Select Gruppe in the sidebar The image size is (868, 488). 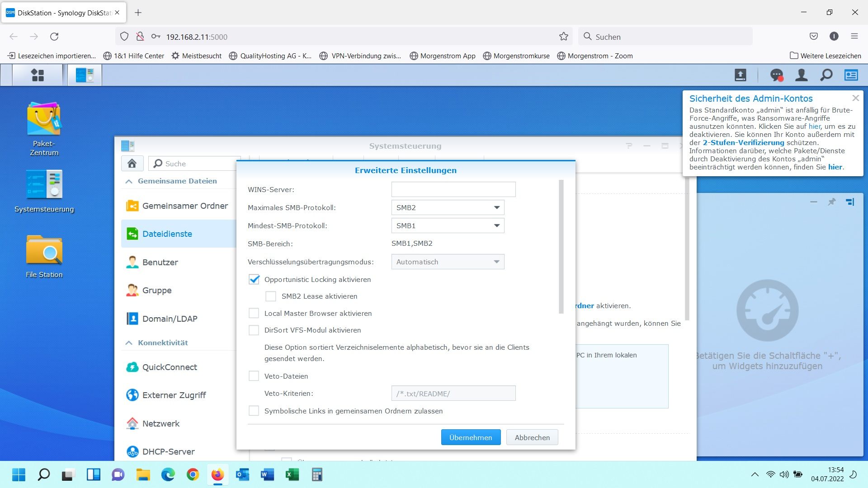click(179, 290)
